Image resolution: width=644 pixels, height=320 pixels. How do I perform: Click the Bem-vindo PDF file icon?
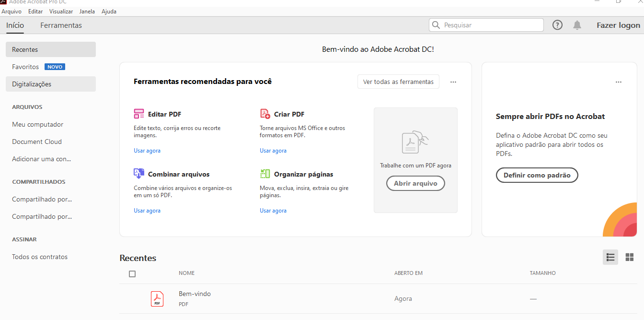point(157,298)
